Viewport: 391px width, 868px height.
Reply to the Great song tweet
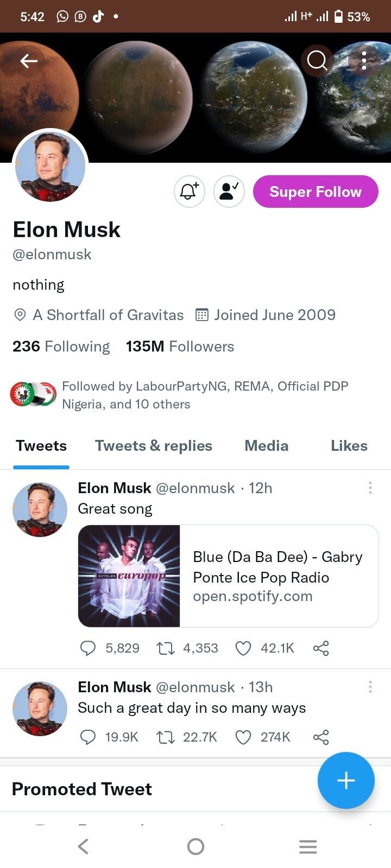pos(88,648)
